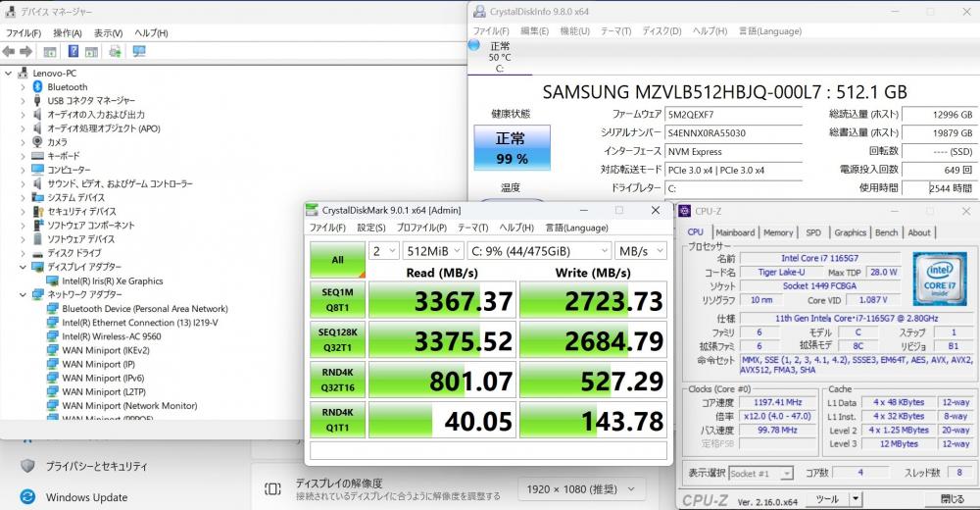Click the 正常 99 % health status button
980x510 pixels.
click(x=512, y=148)
